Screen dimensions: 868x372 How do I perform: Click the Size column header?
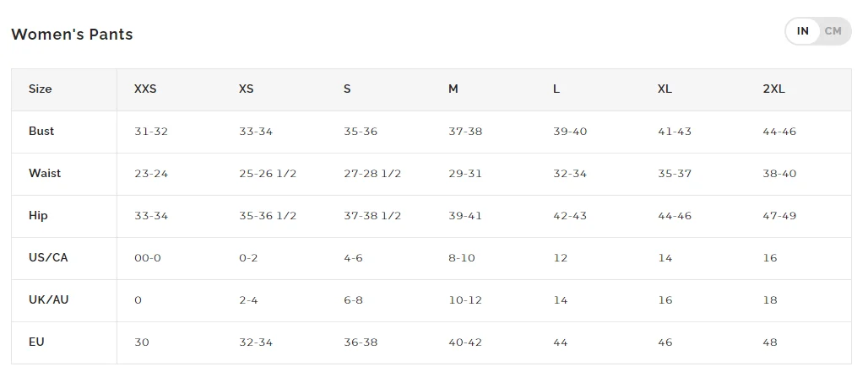[x=41, y=89]
